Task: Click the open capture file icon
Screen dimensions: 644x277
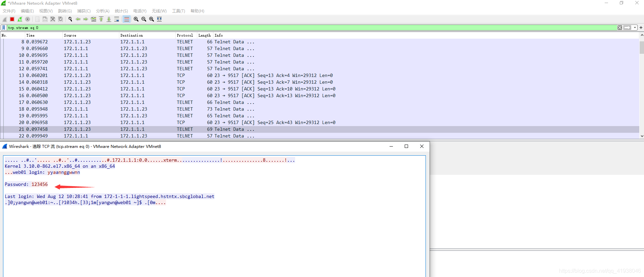Action: pyautogui.click(x=37, y=19)
